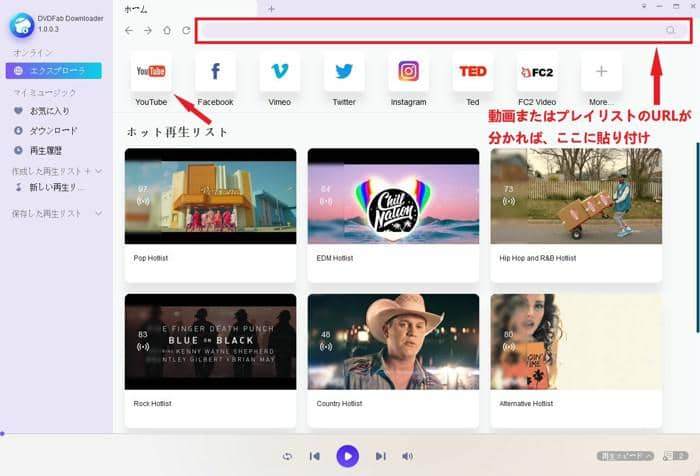Image resolution: width=700 pixels, height=476 pixels.
Task: Click the Pop Hotlist title text
Action: [x=150, y=258]
